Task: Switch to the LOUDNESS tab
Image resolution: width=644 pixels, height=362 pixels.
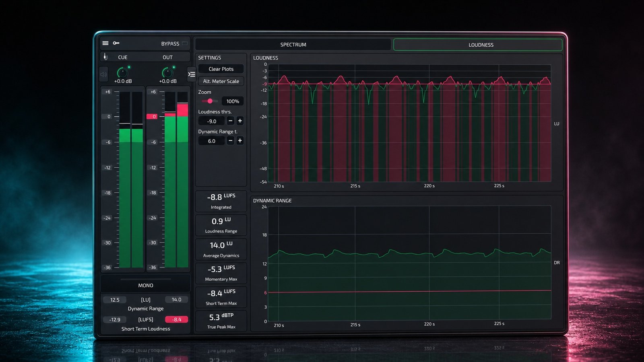Action: (x=478, y=45)
